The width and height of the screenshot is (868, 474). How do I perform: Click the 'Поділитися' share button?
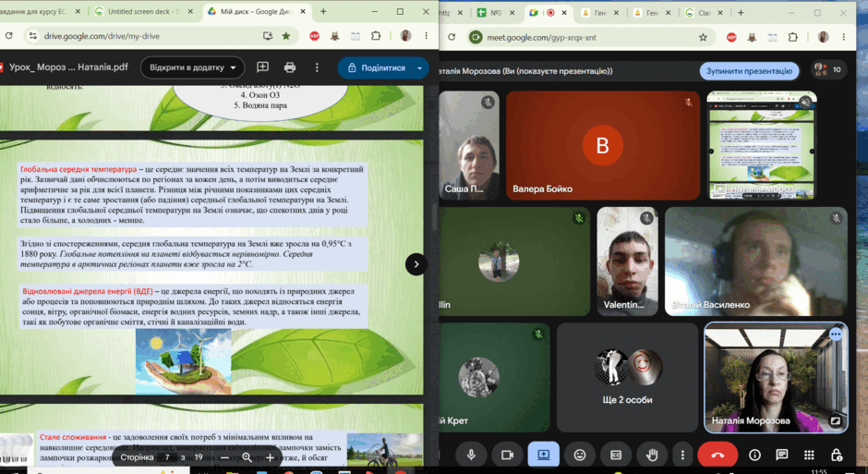pos(376,67)
